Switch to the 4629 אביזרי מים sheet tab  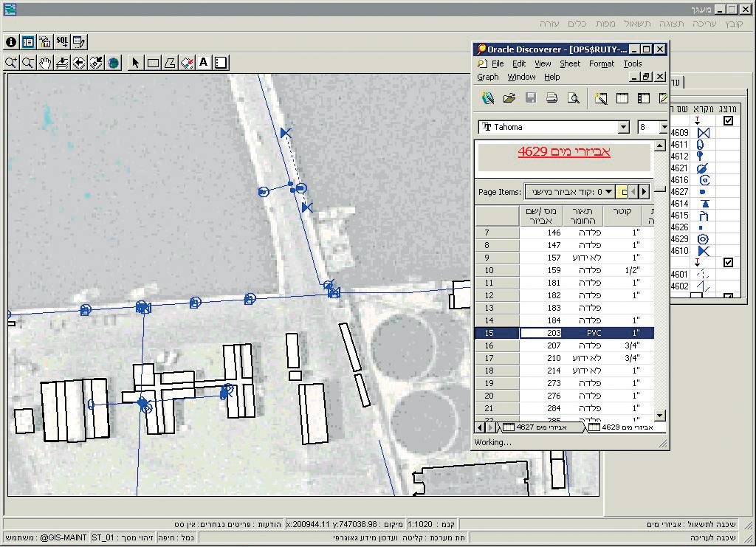(x=622, y=427)
